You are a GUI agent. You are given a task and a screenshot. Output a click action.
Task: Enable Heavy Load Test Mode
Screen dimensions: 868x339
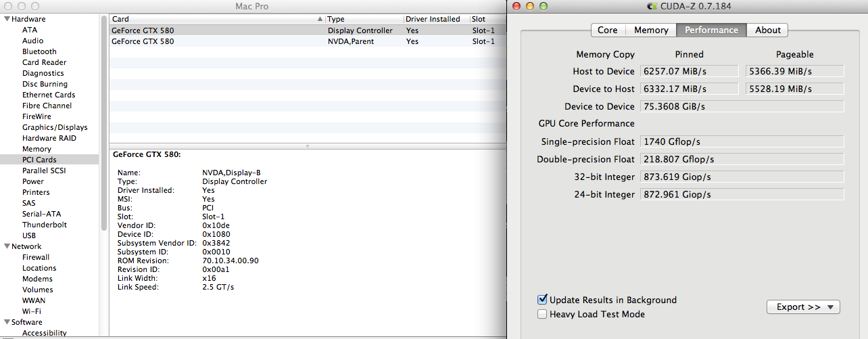point(542,314)
